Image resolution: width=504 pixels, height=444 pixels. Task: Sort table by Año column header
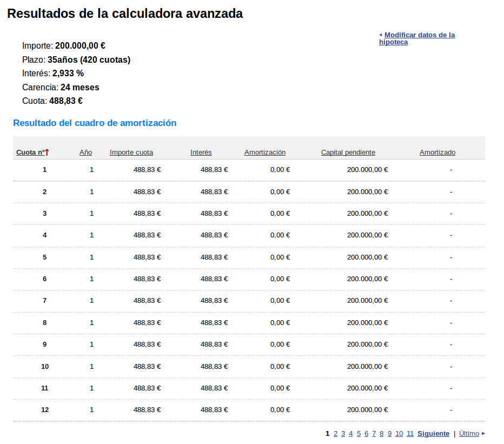point(85,153)
